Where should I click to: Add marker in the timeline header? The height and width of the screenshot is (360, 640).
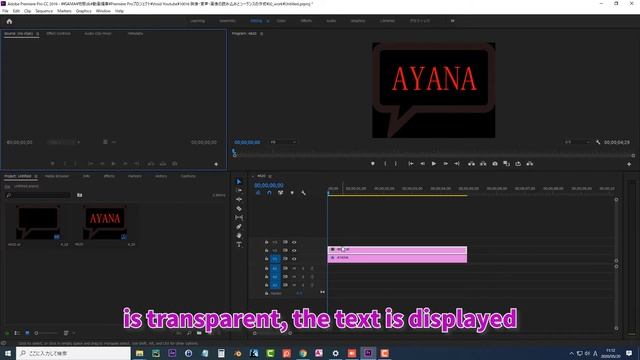292,193
